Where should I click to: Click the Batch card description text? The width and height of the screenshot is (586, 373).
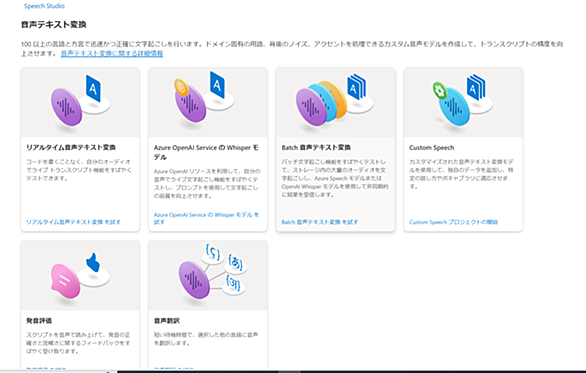click(335, 178)
